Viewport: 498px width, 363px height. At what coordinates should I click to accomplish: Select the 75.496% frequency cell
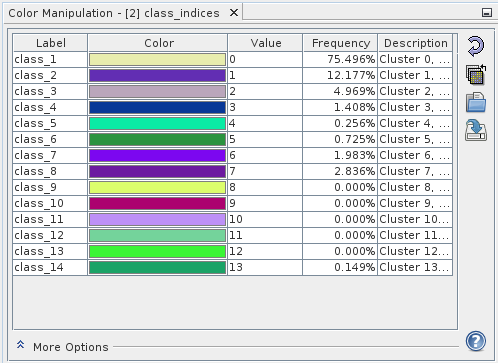pyautogui.click(x=340, y=59)
